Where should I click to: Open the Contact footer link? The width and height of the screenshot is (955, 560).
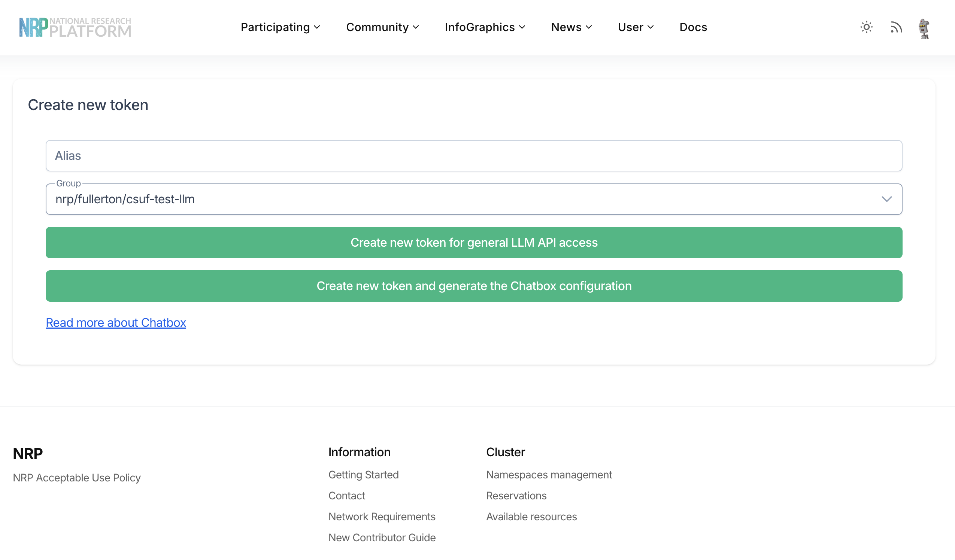click(347, 496)
